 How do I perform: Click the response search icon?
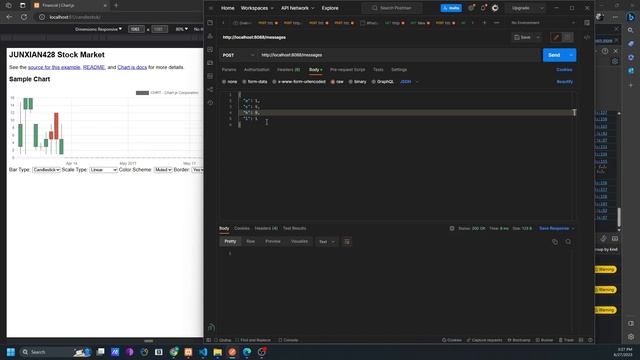click(568, 242)
